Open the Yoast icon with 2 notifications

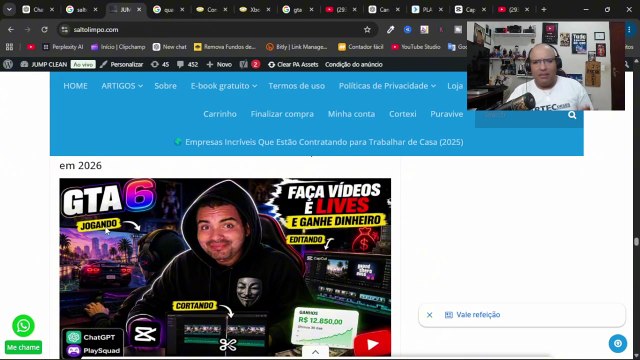click(x=250, y=64)
